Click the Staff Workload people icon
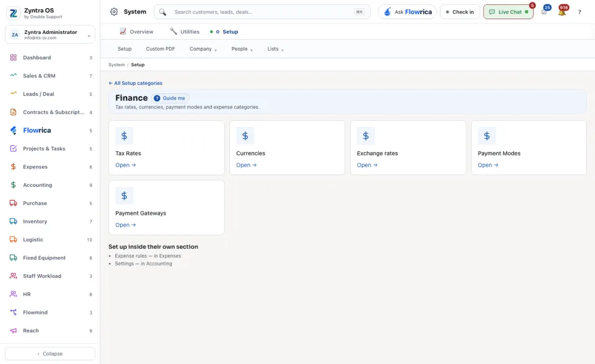 (13, 275)
